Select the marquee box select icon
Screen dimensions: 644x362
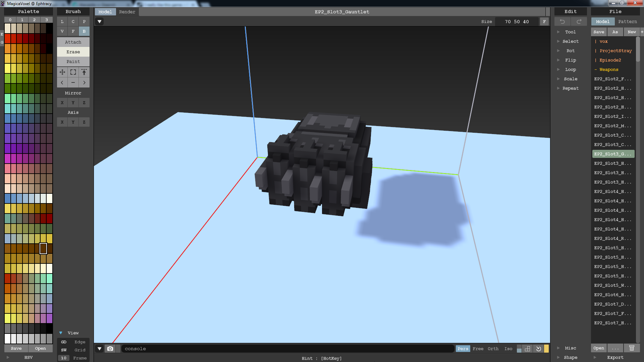tap(73, 72)
